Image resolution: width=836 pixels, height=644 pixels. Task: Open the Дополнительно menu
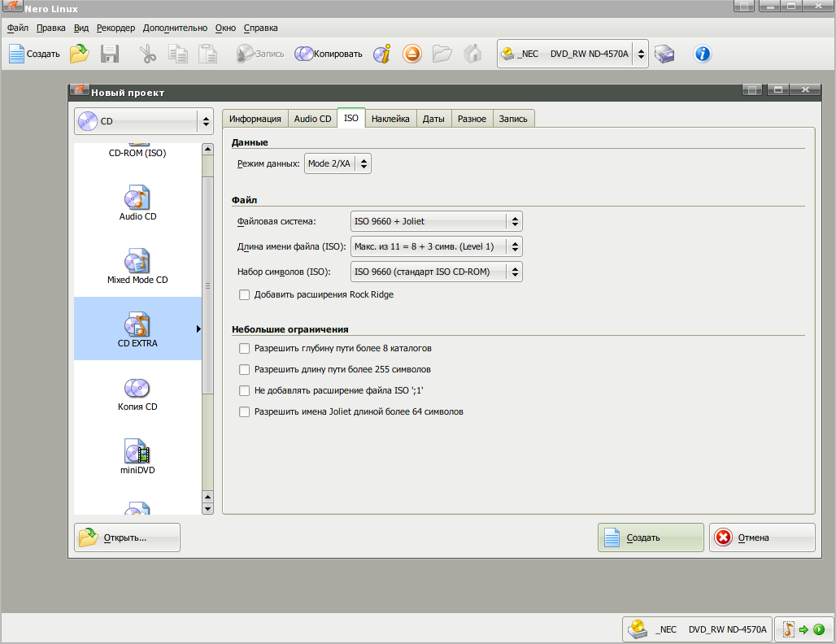click(x=175, y=28)
